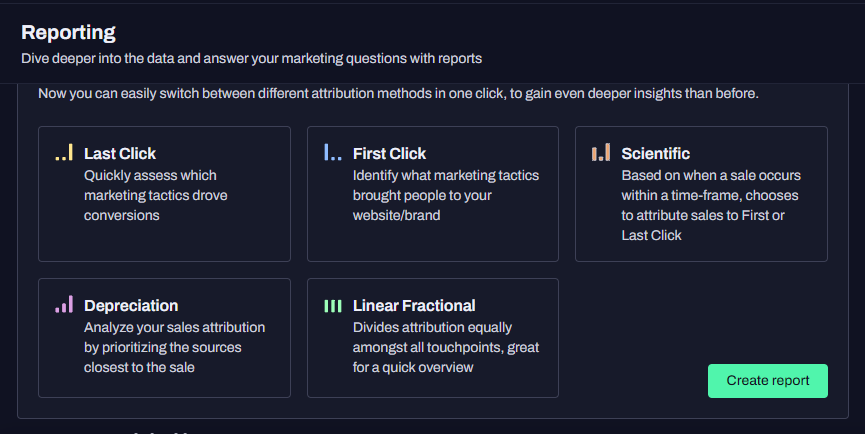Choose the Scientific card title

click(655, 154)
